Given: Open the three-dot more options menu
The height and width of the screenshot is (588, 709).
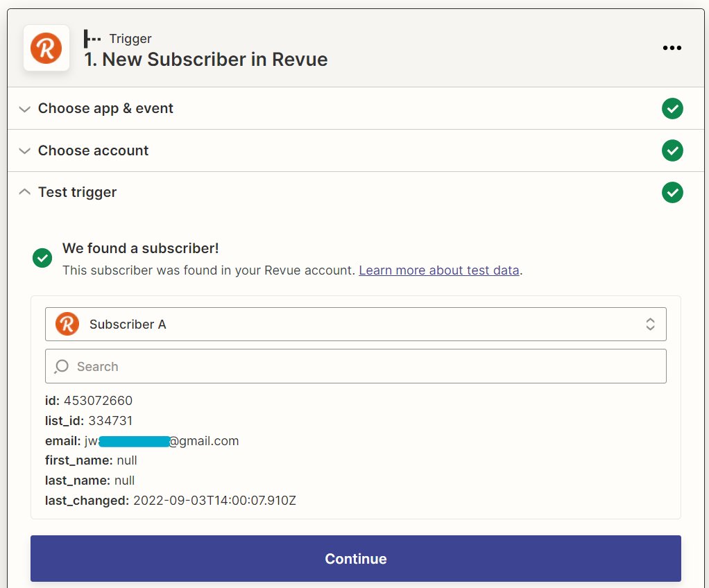Looking at the screenshot, I should (x=672, y=48).
